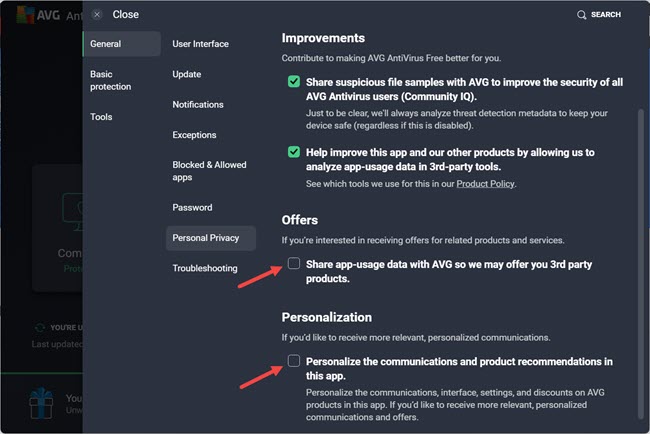Click the search magnifier icon
Viewport: 650px width, 434px height.
click(582, 15)
